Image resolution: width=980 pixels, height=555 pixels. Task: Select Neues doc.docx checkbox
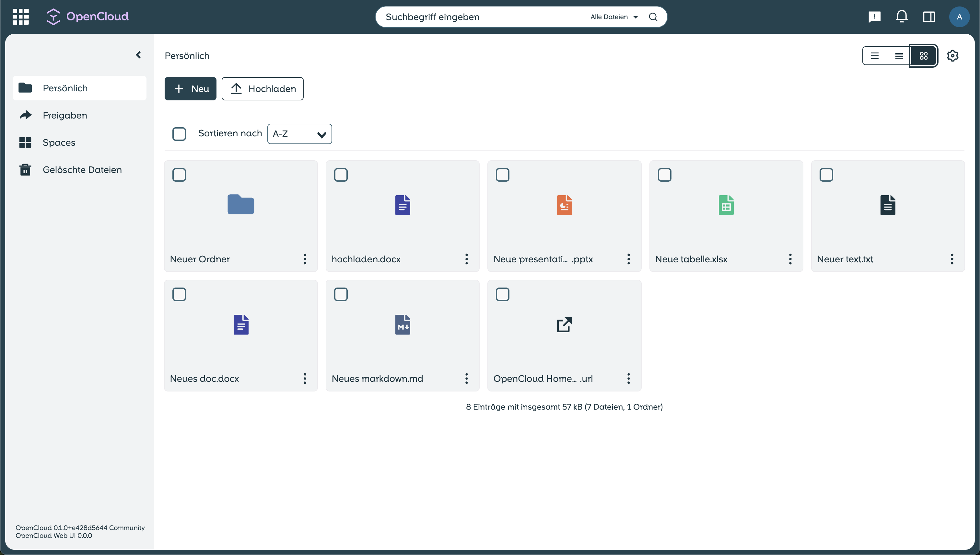pos(179,294)
